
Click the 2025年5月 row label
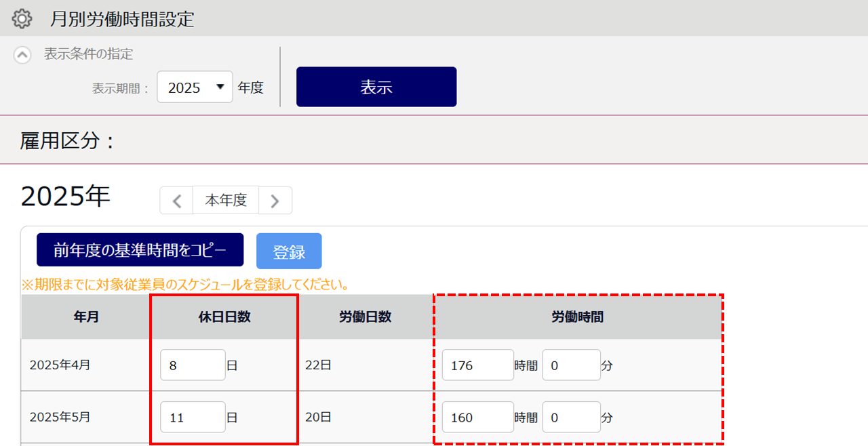(x=60, y=418)
